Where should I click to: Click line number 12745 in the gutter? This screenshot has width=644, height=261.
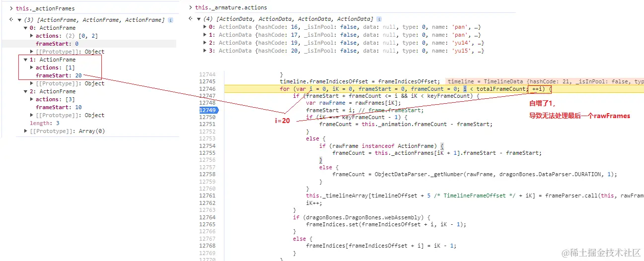pos(207,81)
